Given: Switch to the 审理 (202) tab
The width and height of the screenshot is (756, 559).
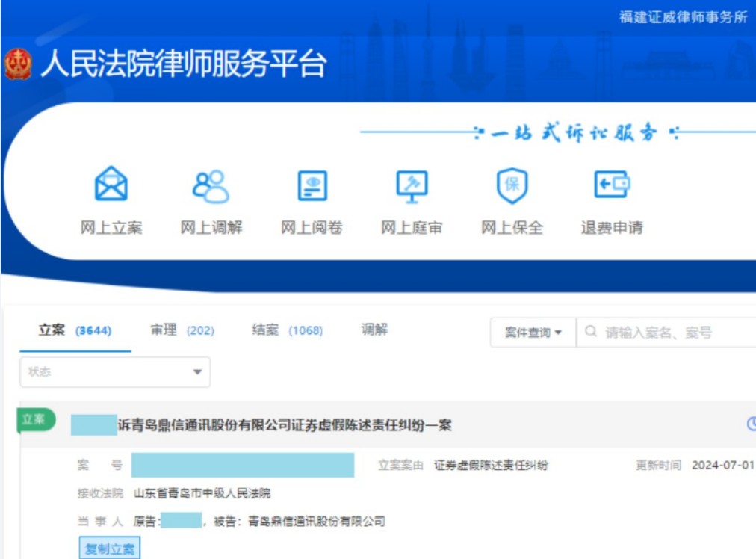Looking at the screenshot, I should click(182, 330).
